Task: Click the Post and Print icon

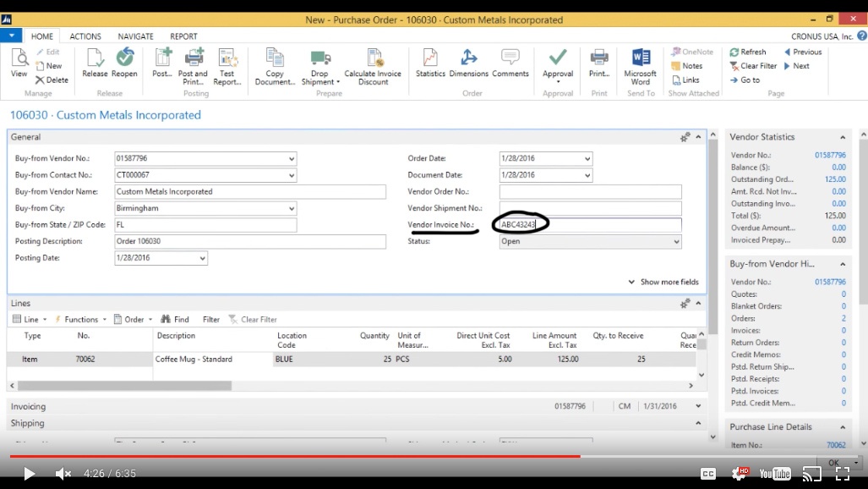Action: click(x=193, y=67)
